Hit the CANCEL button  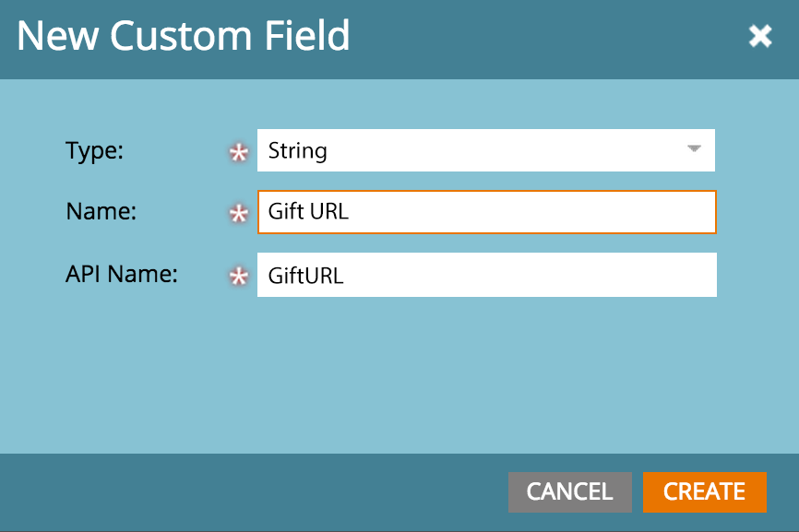point(569,491)
